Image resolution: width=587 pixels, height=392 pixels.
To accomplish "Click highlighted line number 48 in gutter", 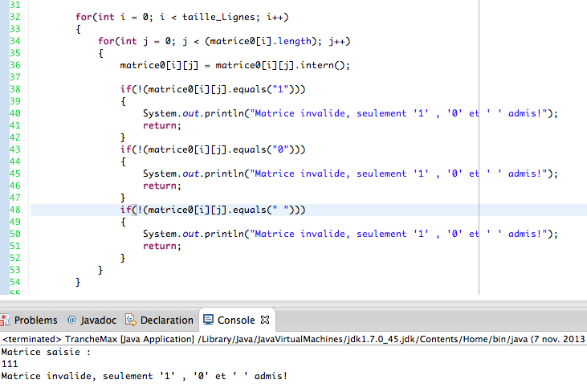I will click(14, 210).
